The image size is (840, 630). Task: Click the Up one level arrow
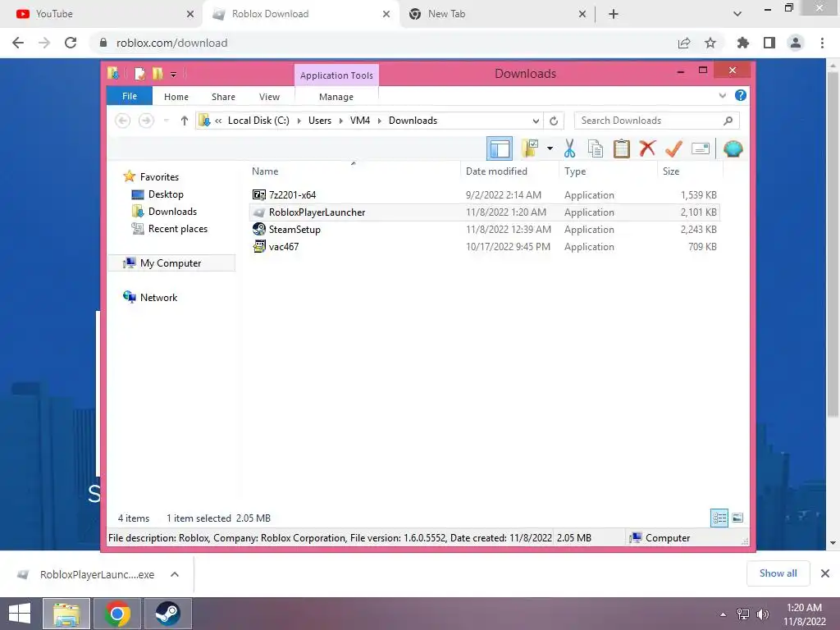[185, 121]
